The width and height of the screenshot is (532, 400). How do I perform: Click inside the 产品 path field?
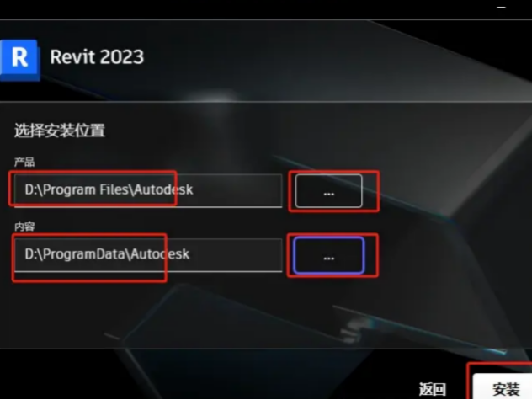(148, 190)
